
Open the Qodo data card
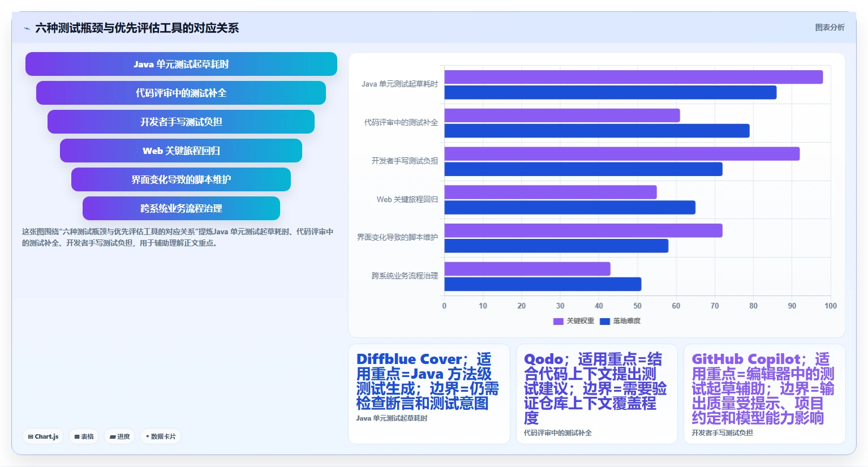click(597, 394)
